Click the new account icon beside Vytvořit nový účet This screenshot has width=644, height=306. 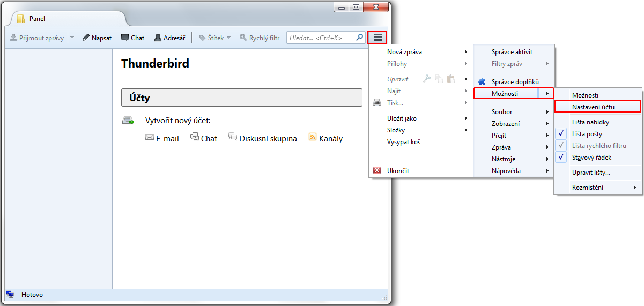pyautogui.click(x=128, y=121)
